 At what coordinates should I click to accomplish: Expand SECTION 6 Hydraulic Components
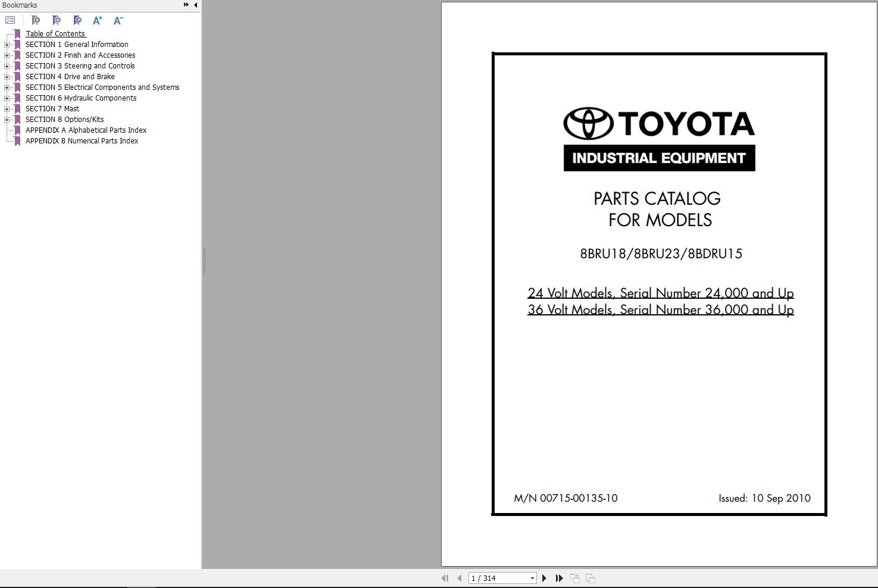point(7,98)
